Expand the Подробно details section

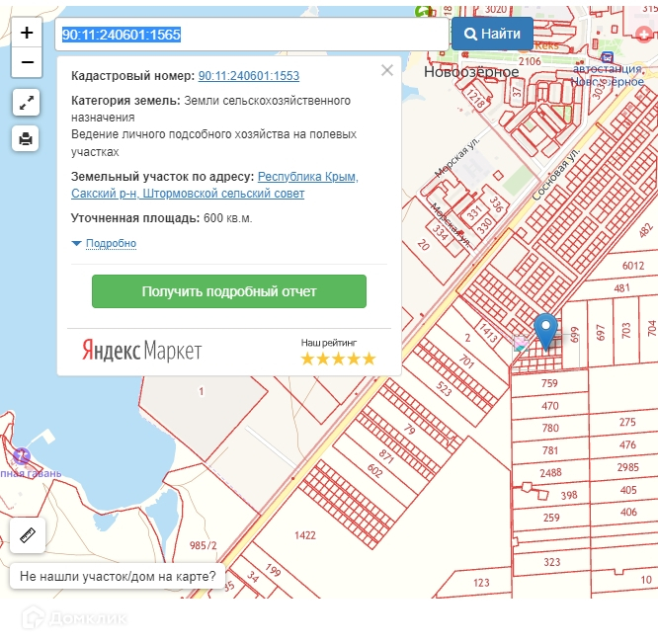pyautogui.click(x=104, y=243)
